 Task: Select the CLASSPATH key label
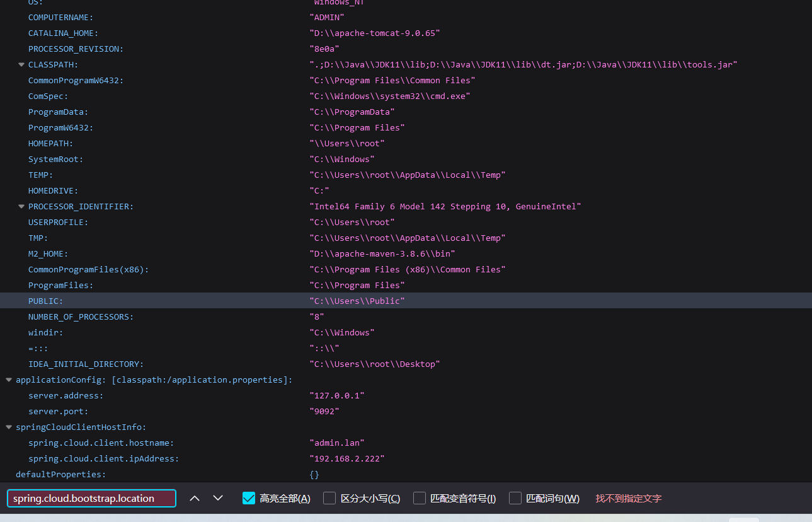pyautogui.click(x=53, y=64)
